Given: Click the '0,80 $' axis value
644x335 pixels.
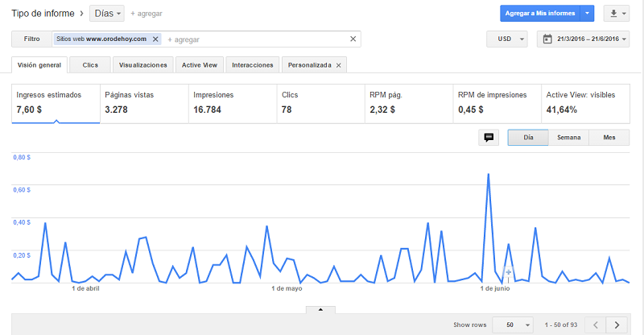Looking at the screenshot, I should (x=22, y=157).
